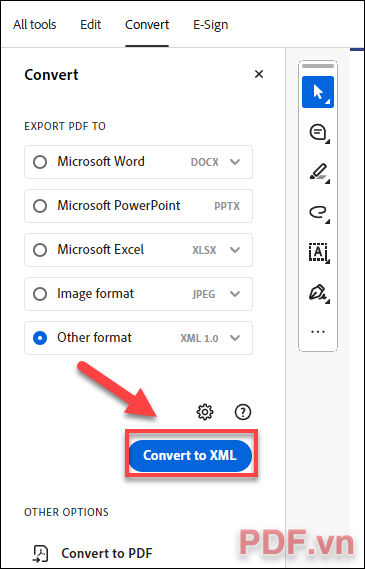The width and height of the screenshot is (365, 569).
Task: Click the toolbar drag handle bar
Action: (x=318, y=66)
